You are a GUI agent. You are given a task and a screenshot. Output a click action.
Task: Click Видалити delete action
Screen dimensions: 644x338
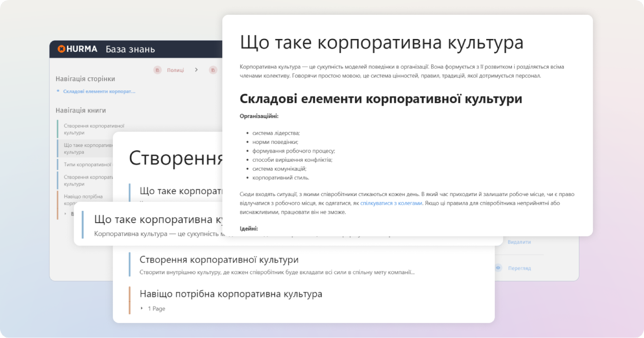[519, 242]
